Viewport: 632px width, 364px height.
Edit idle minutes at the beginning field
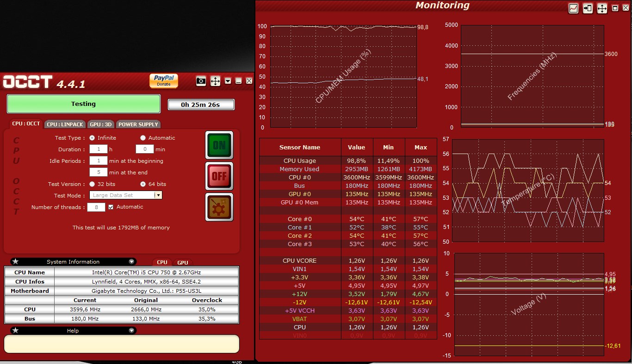(x=98, y=161)
